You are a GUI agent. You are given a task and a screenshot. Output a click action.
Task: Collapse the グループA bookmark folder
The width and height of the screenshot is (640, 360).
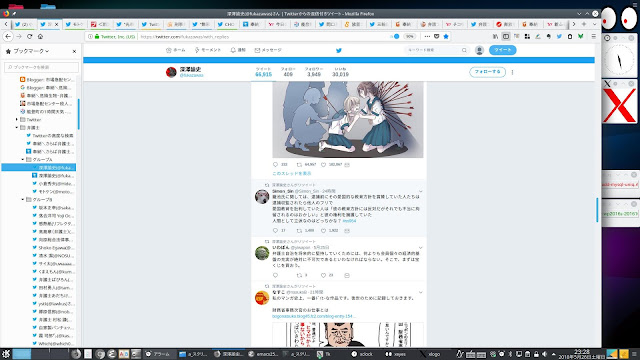coord(23,159)
